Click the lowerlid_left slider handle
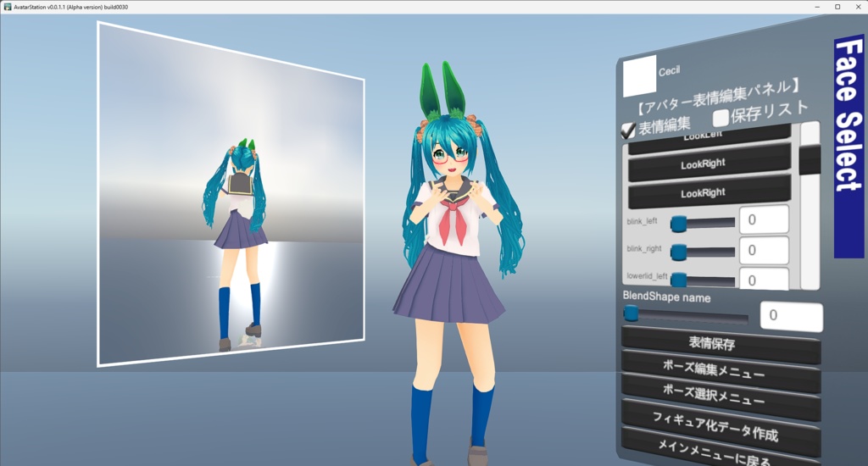Viewport: 868px width, 466px height. [679, 280]
